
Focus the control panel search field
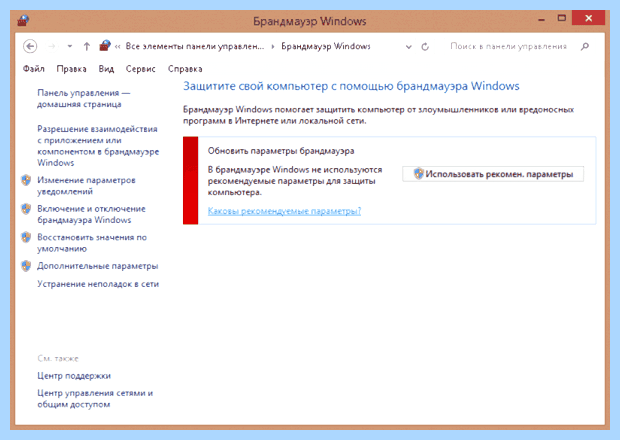(x=508, y=47)
